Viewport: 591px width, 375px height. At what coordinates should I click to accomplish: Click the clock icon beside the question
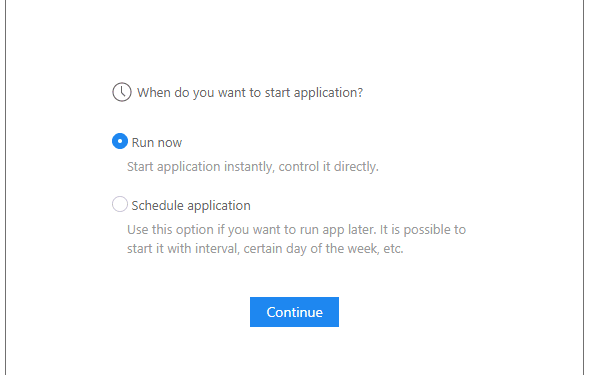pos(122,92)
